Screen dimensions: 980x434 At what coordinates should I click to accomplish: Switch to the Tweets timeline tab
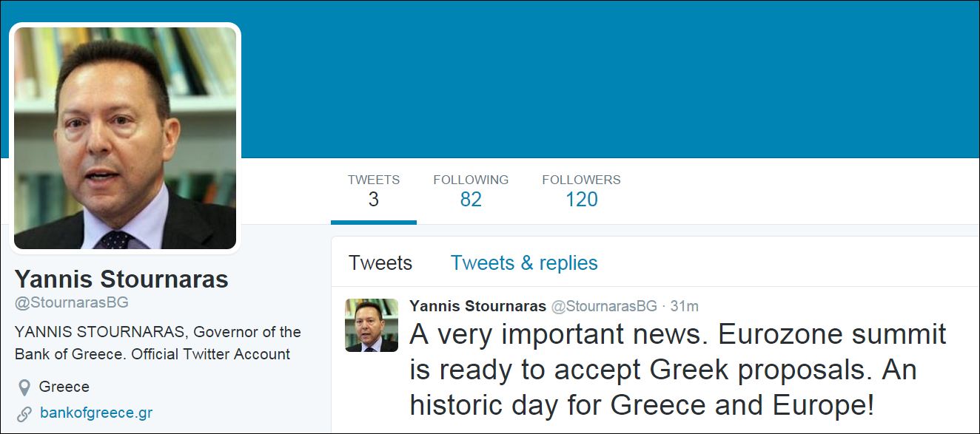pyautogui.click(x=380, y=262)
